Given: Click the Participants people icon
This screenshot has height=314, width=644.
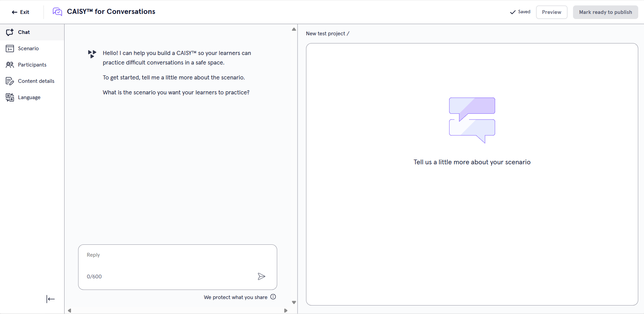Looking at the screenshot, I should (10, 65).
